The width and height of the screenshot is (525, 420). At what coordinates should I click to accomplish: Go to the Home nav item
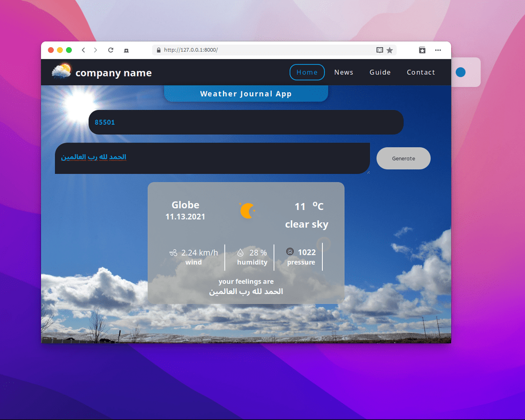(x=307, y=72)
